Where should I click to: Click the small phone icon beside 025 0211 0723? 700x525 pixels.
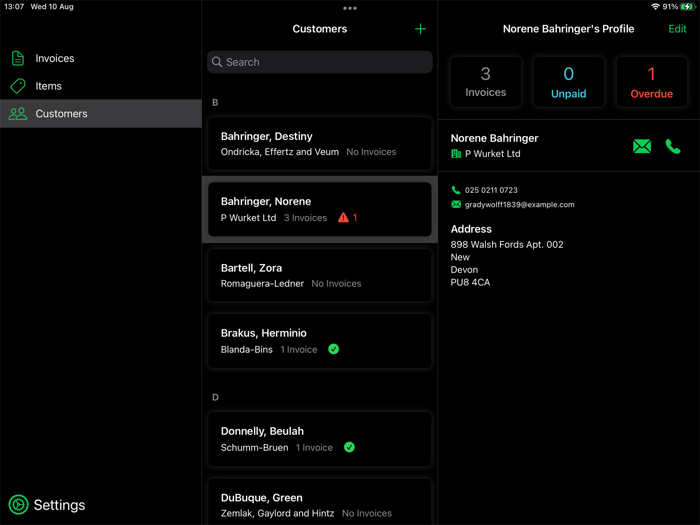tap(455, 190)
